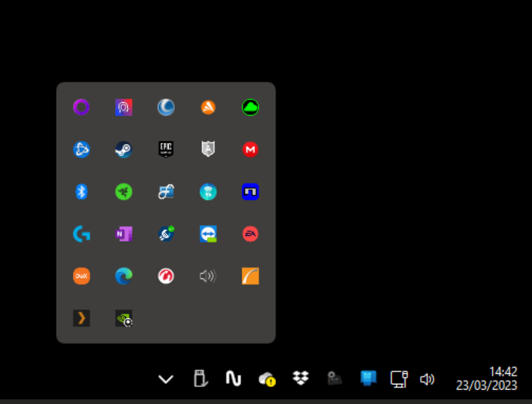This screenshot has width=532, height=404.
Task: Click the red MEGA sync icon
Action: pyautogui.click(x=250, y=150)
